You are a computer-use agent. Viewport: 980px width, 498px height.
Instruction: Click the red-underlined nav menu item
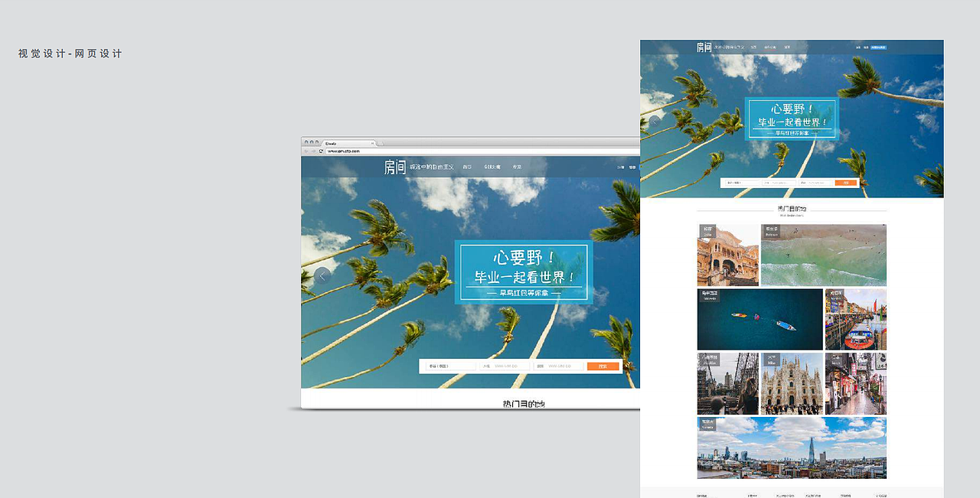[x=771, y=47]
